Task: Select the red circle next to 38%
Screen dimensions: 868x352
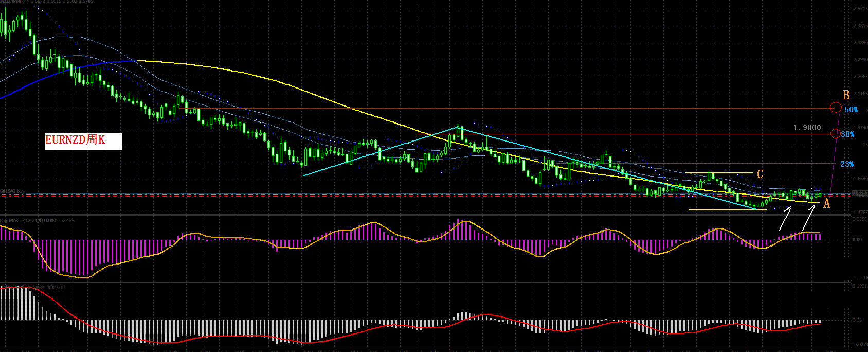Action: coord(835,134)
